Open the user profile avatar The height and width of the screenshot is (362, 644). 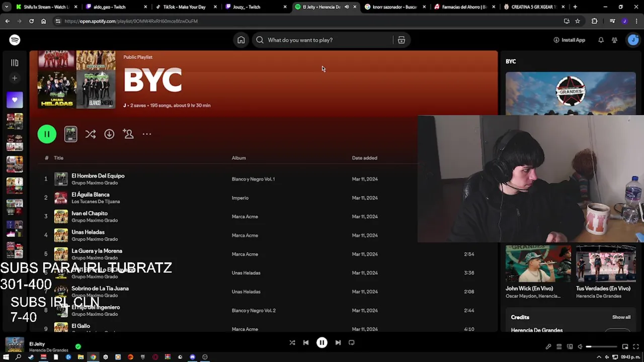point(633,40)
